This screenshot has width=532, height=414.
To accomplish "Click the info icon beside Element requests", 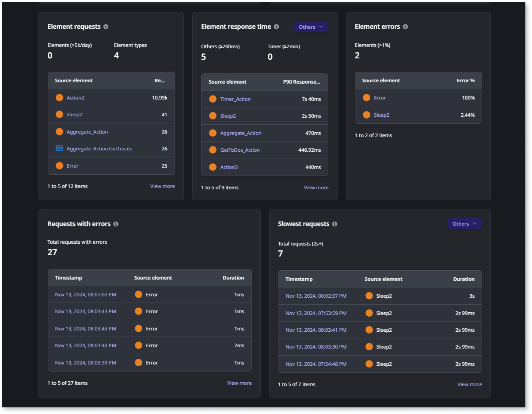I will pos(106,27).
